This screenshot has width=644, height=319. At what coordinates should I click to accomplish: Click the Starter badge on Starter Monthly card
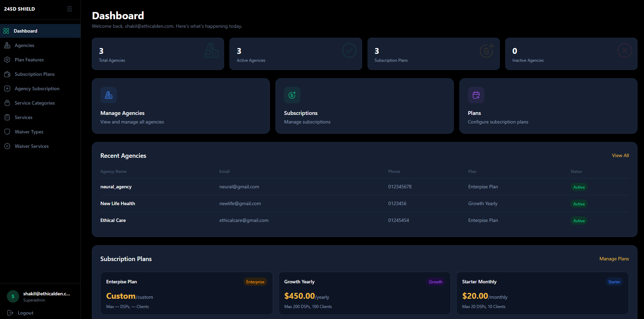pyautogui.click(x=614, y=282)
